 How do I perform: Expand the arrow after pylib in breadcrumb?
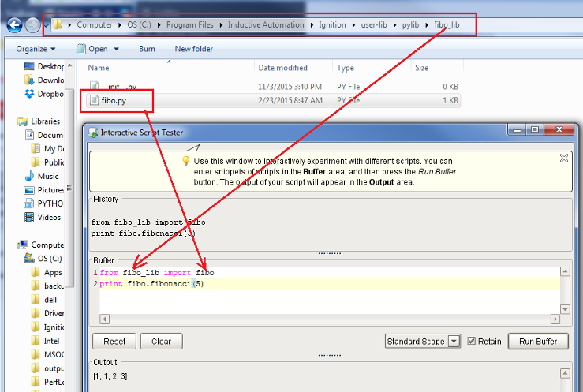[427, 25]
